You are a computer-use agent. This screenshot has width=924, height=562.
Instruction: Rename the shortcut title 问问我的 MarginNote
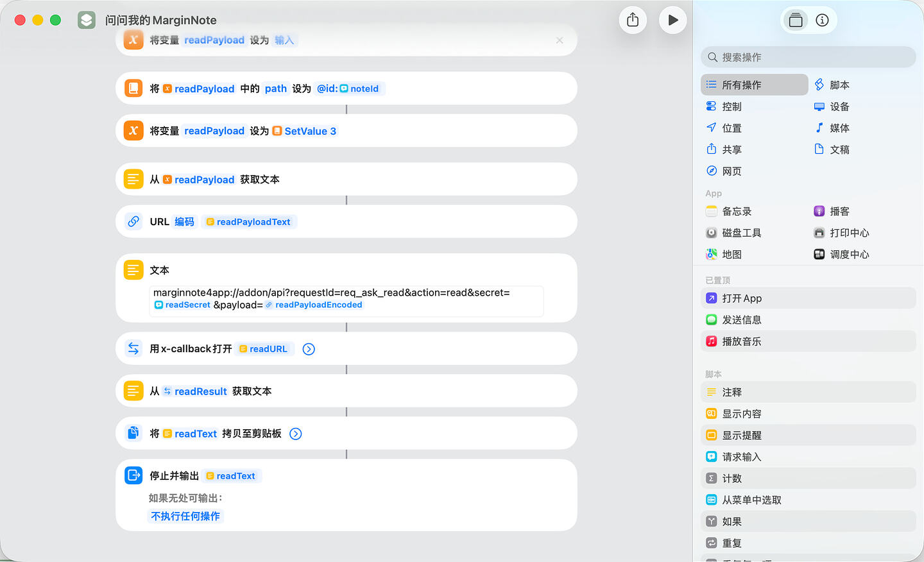click(x=161, y=21)
